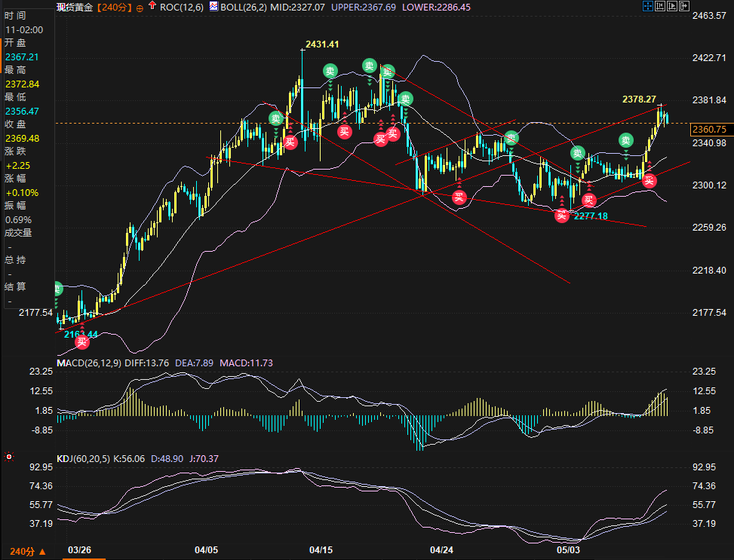Click the red sun marker beside KDJ
Image resolution: width=734 pixels, height=560 pixels.
[8, 457]
